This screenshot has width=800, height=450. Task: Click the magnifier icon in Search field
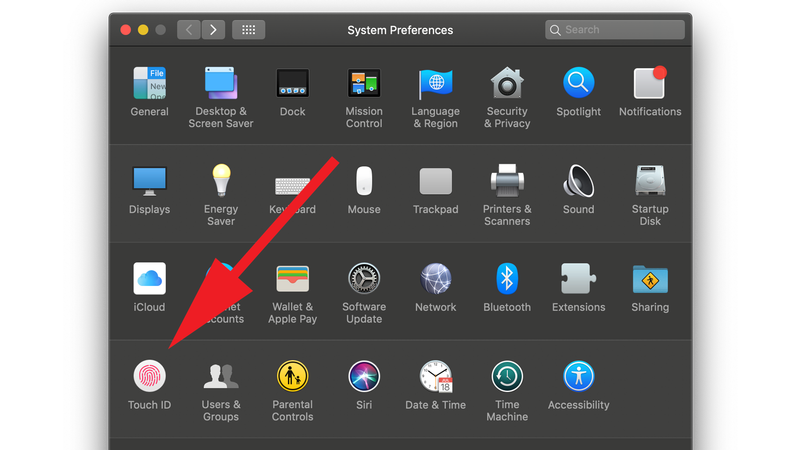(x=555, y=30)
